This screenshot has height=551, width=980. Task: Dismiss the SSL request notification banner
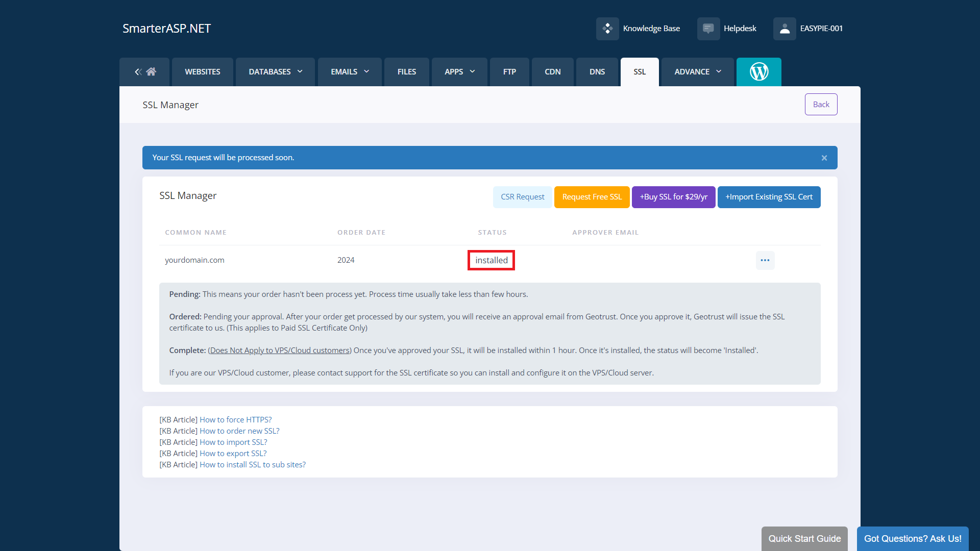(824, 158)
